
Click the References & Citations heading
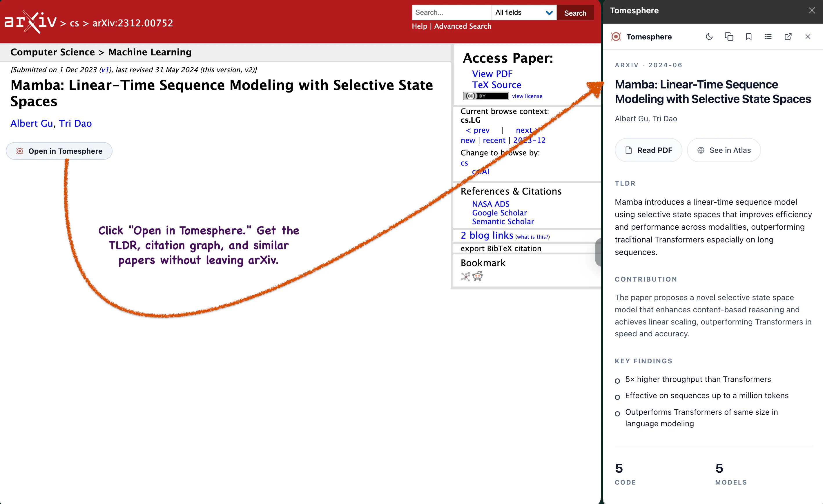tap(511, 191)
